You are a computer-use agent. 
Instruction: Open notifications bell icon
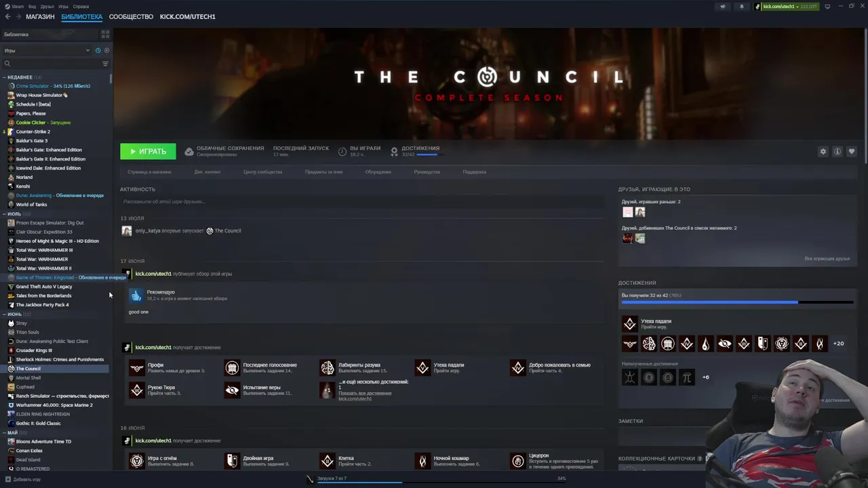pos(741,6)
